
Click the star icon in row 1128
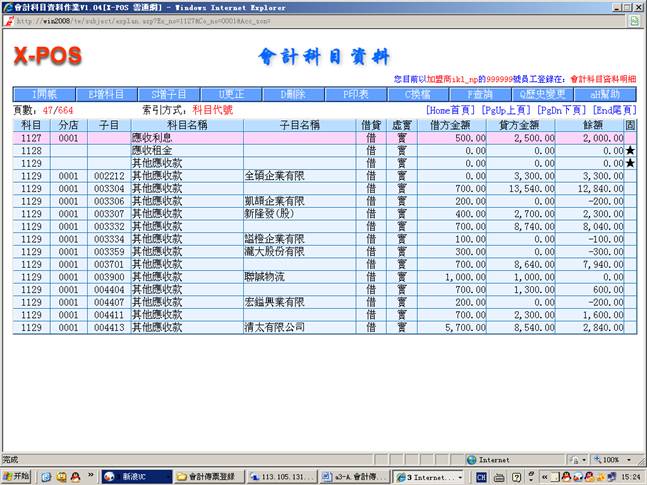(630, 151)
